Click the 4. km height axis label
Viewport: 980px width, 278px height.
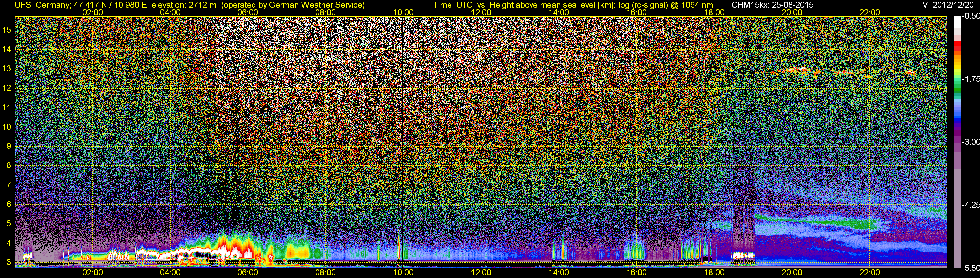point(9,243)
